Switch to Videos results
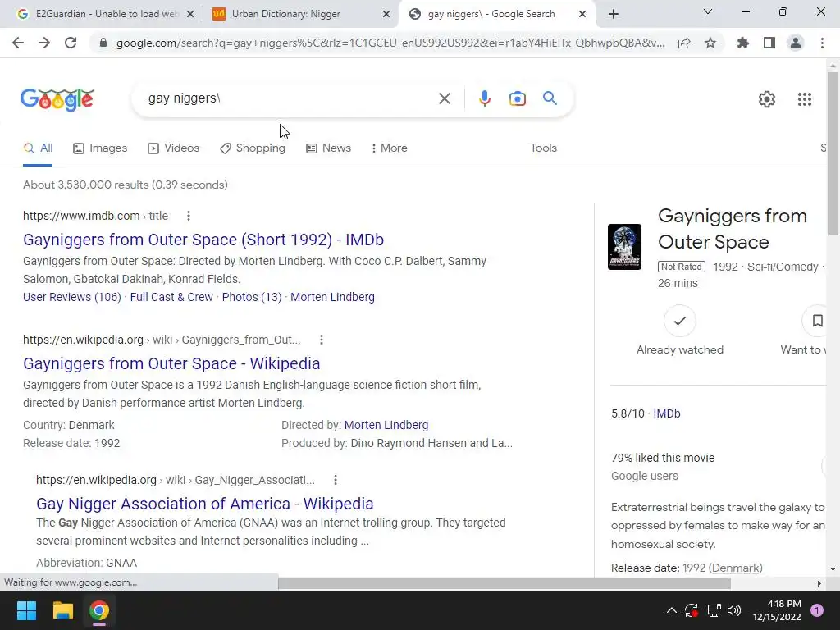Image resolution: width=840 pixels, height=630 pixels. [x=174, y=148]
